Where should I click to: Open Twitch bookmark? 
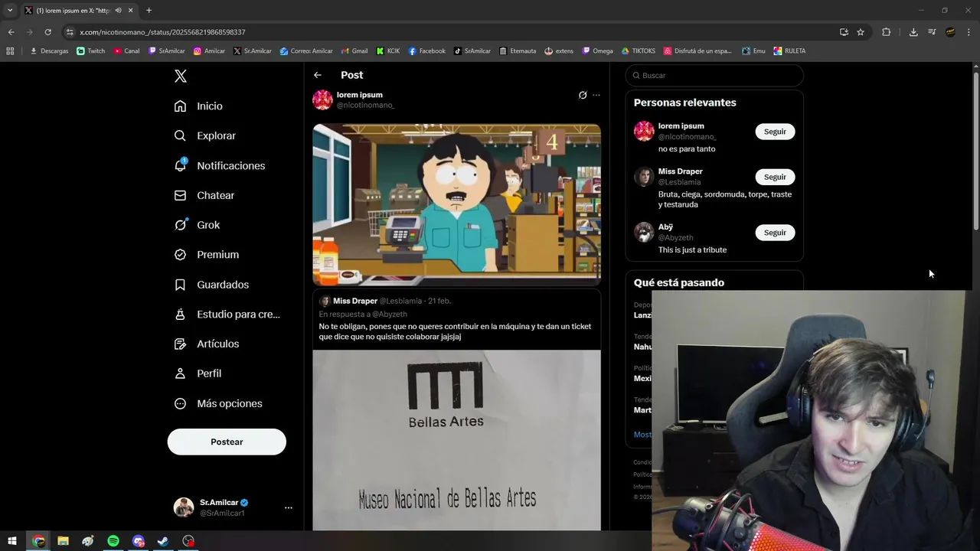(91, 51)
